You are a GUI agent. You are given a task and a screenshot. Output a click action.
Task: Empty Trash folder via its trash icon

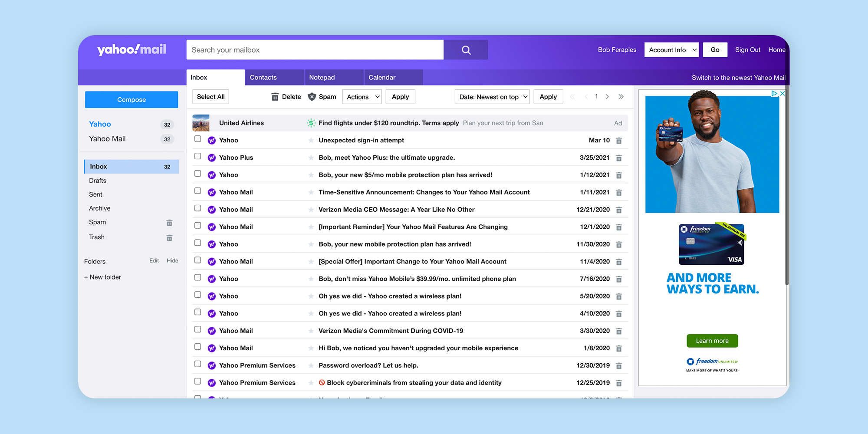pos(169,238)
